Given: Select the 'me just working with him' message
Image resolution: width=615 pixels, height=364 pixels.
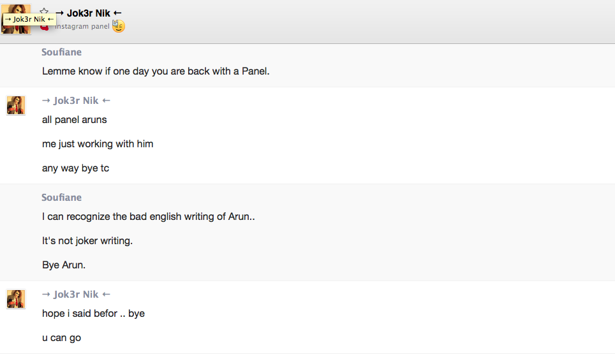Looking at the screenshot, I should pos(98,144).
